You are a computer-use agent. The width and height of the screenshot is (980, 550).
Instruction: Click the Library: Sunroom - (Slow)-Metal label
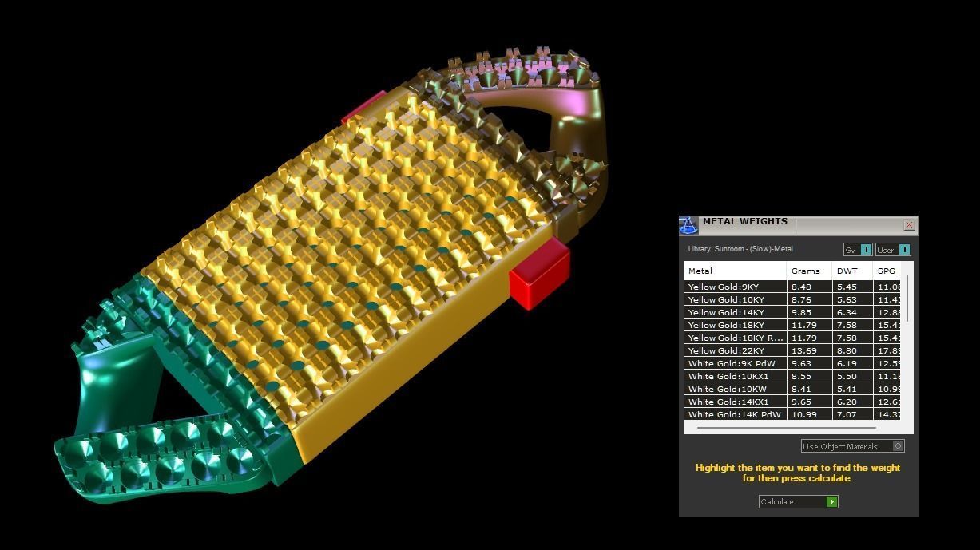tap(740, 250)
